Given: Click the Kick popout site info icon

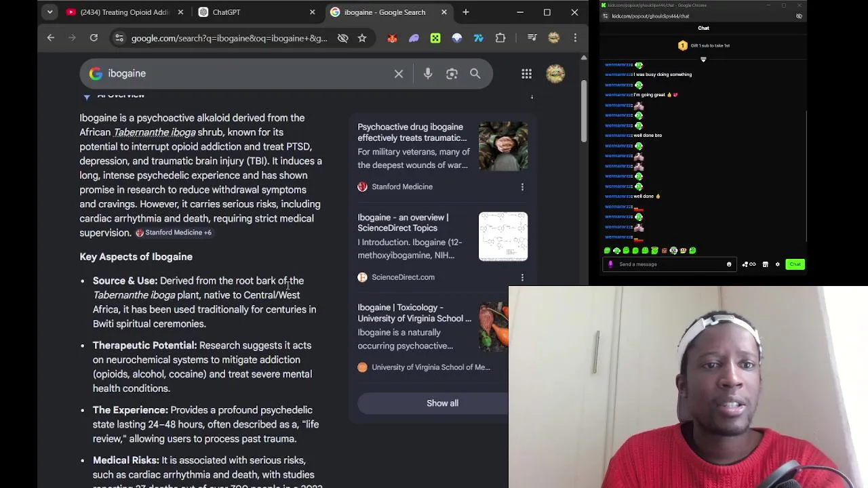Looking at the screenshot, I should pyautogui.click(x=606, y=16).
